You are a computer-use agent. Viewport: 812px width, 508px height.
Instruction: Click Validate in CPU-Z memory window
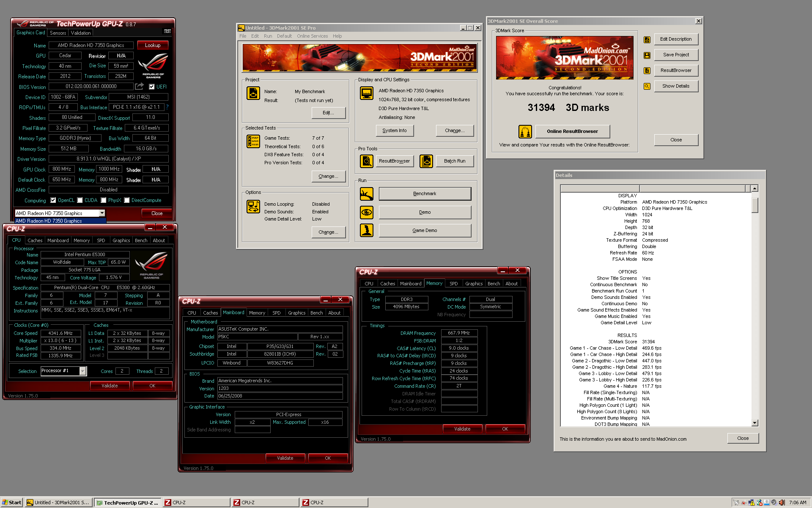point(462,429)
